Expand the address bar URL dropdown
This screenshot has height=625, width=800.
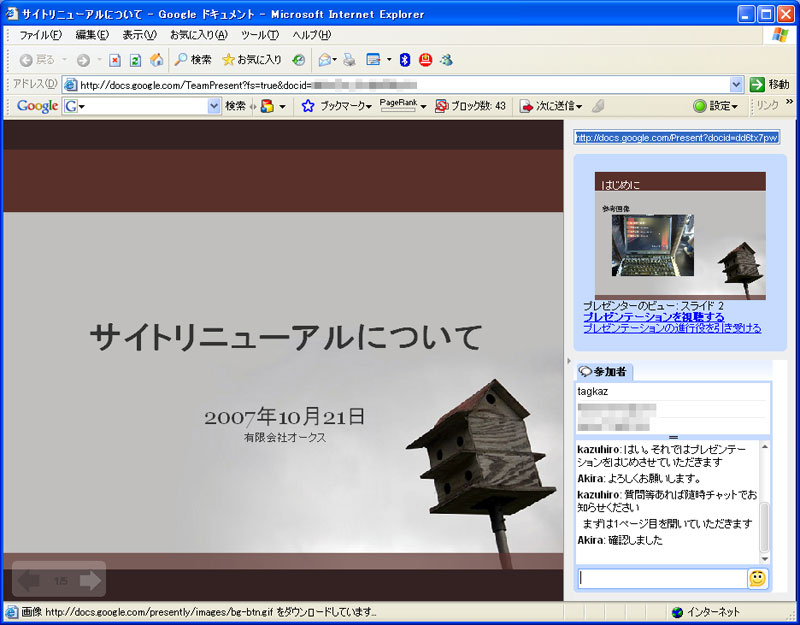(x=736, y=85)
